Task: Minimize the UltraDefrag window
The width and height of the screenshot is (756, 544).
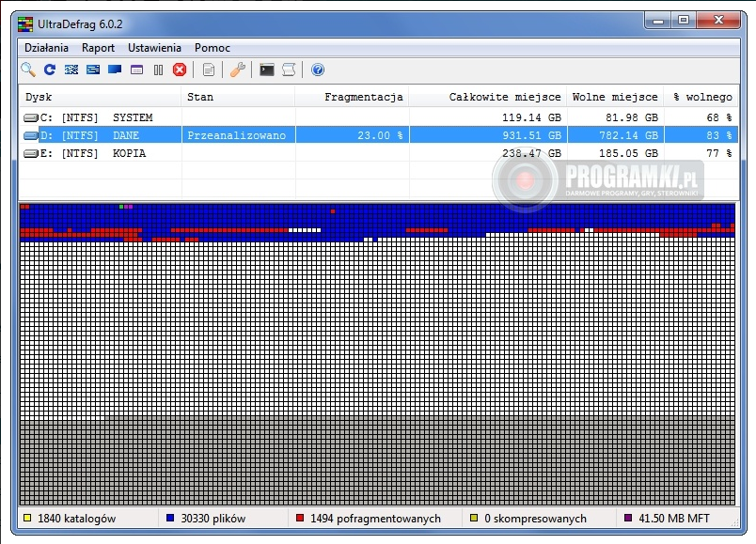Action: click(x=658, y=21)
